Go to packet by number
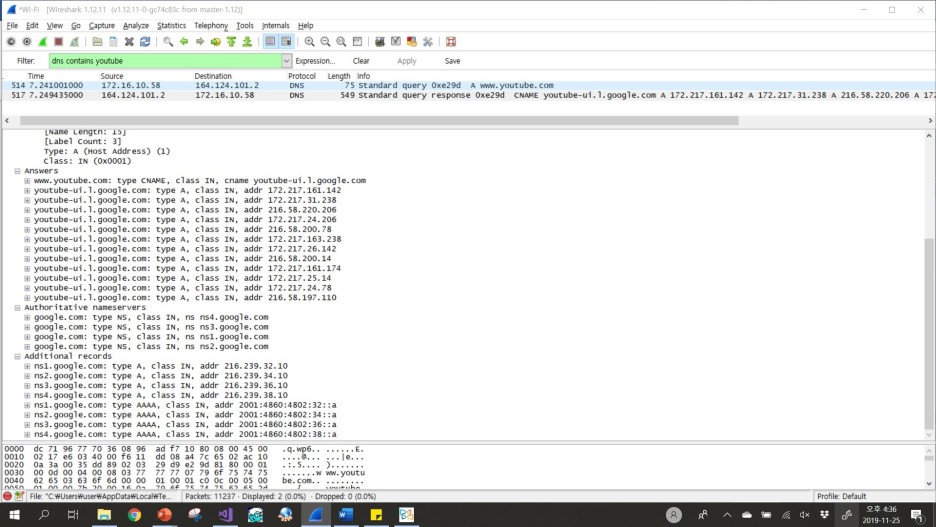Viewport: 936px width, 527px height. [215, 42]
